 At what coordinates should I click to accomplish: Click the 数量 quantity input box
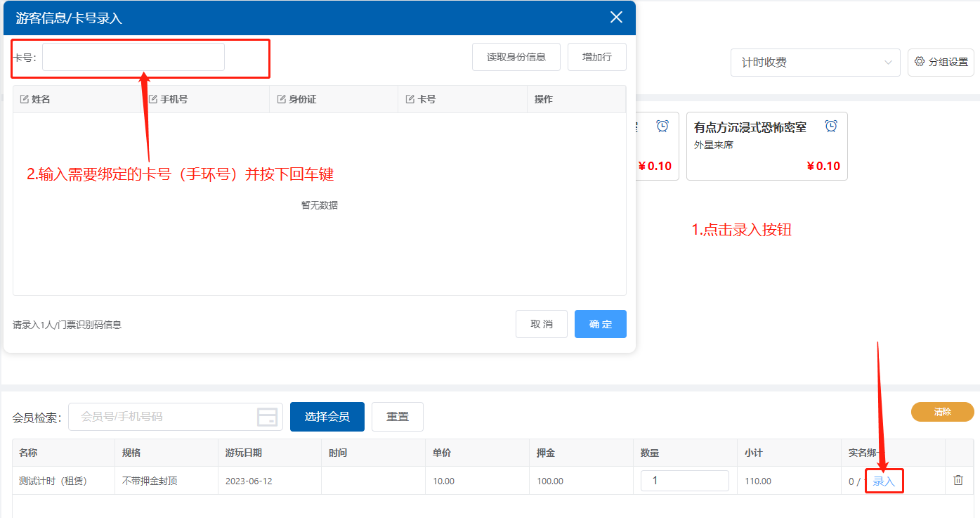click(x=684, y=481)
